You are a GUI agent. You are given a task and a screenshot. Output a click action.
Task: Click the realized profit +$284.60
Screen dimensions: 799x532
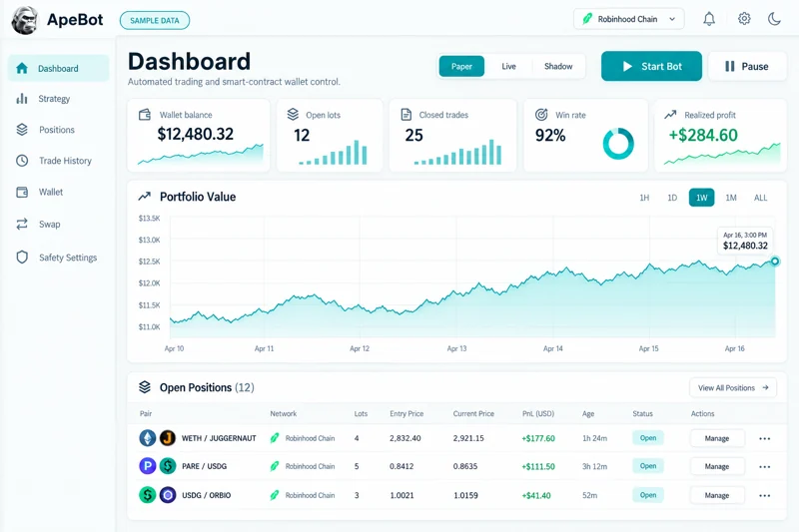click(x=703, y=135)
